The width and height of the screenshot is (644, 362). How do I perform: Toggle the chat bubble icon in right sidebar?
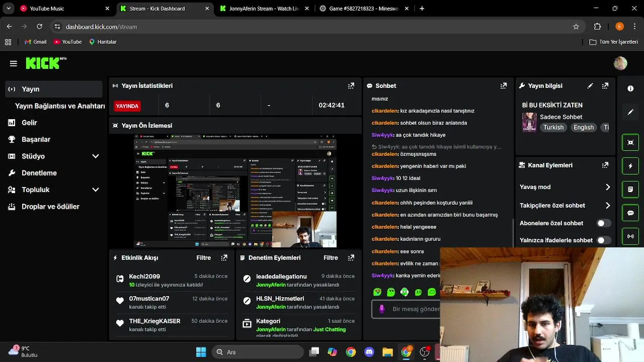[x=630, y=213]
